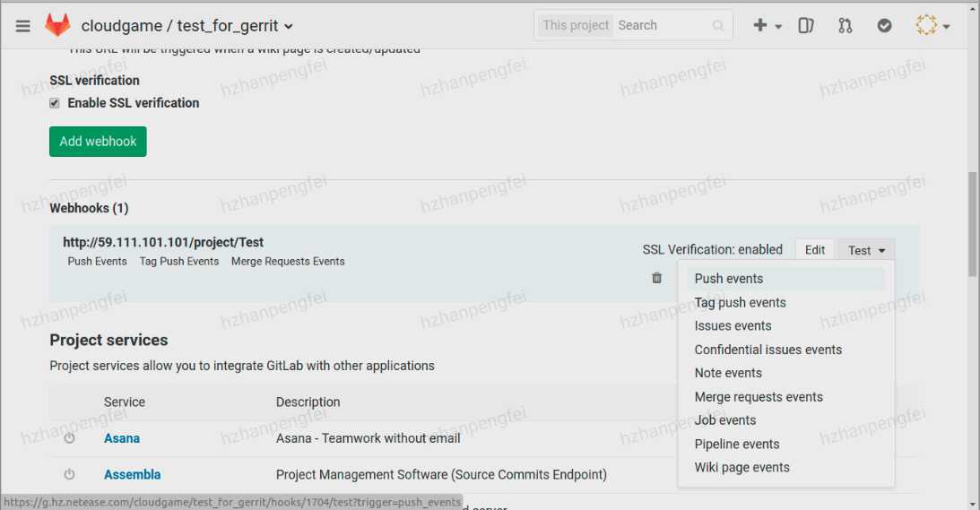Viewport: 980px width, 510px height.
Task: Click the Edit webhook button
Action: [x=814, y=250]
